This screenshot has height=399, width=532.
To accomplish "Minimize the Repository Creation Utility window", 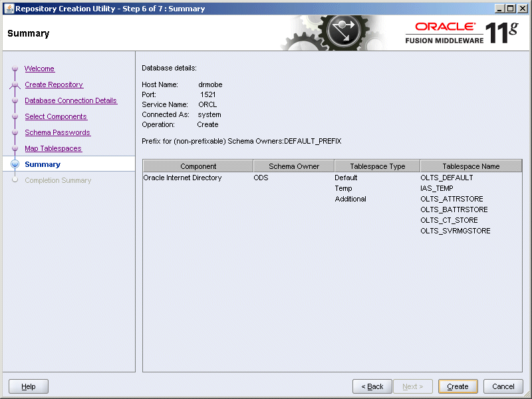I will tap(499, 9).
